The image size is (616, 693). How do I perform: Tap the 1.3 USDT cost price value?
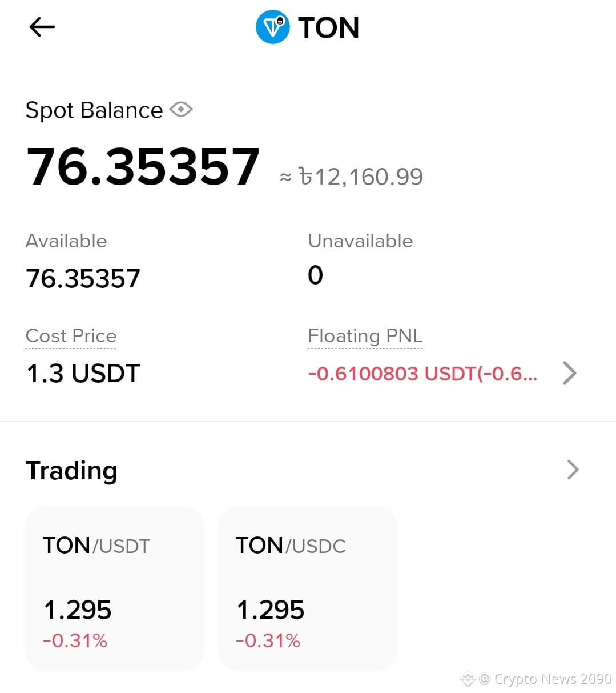83,374
